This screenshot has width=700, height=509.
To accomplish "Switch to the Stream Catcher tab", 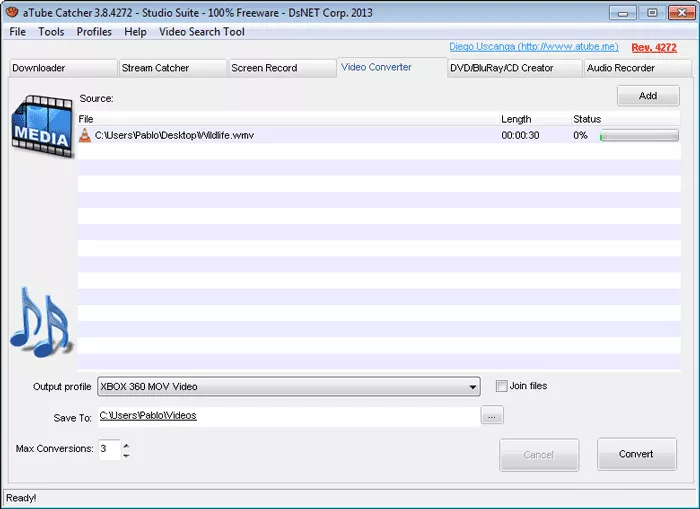I will click(172, 68).
